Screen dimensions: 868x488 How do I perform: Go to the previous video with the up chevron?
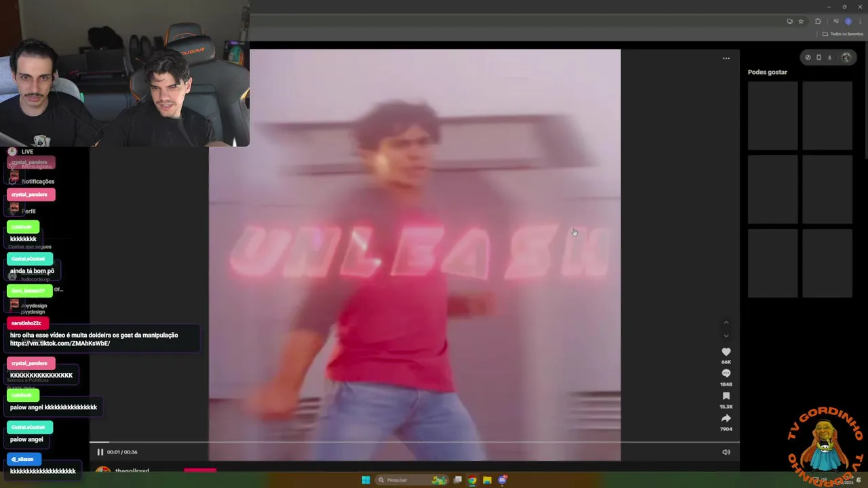click(726, 323)
